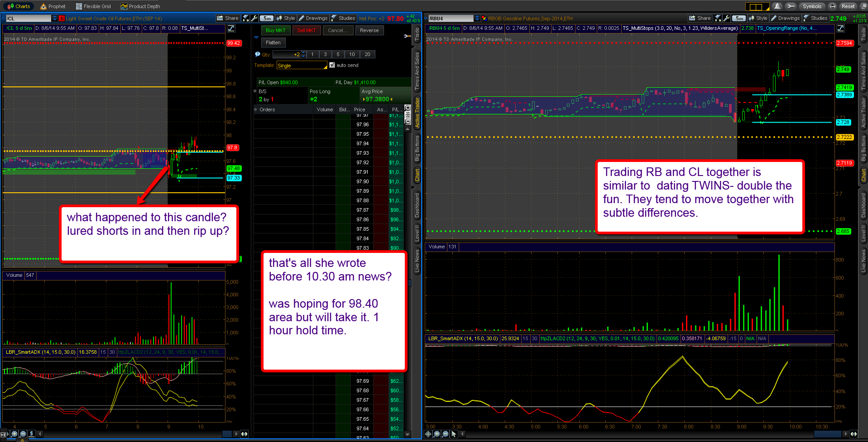Click the left scroll arrow under /CL chart
This screenshot has height=442, width=868.
point(40,434)
